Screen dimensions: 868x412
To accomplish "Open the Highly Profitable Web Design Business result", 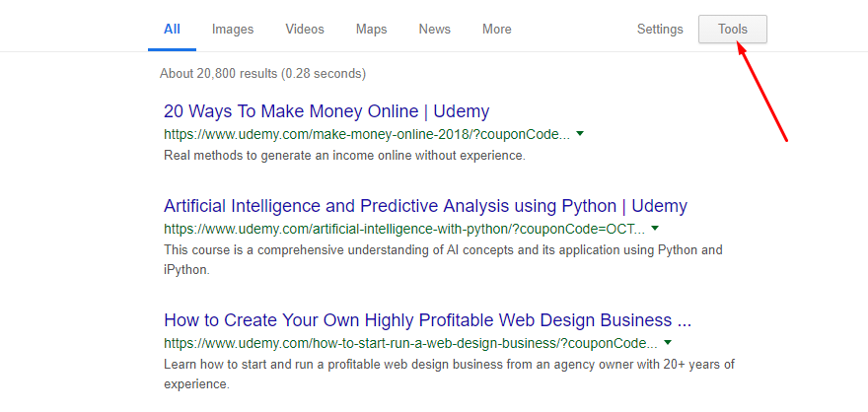I will coord(428,320).
